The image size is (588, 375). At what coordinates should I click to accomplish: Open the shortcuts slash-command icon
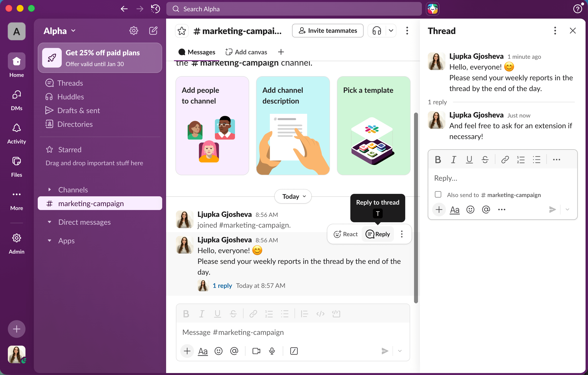294,351
